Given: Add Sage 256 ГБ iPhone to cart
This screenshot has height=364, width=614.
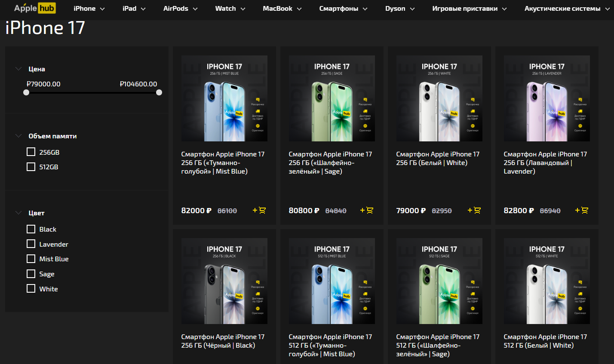Looking at the screenshot, I should (x=367, y=210).
